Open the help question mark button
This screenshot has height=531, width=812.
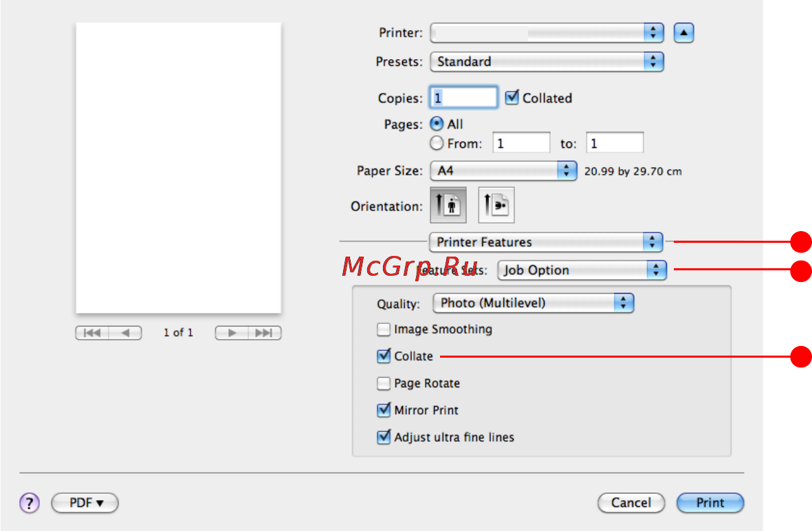[x=30, y=503]
